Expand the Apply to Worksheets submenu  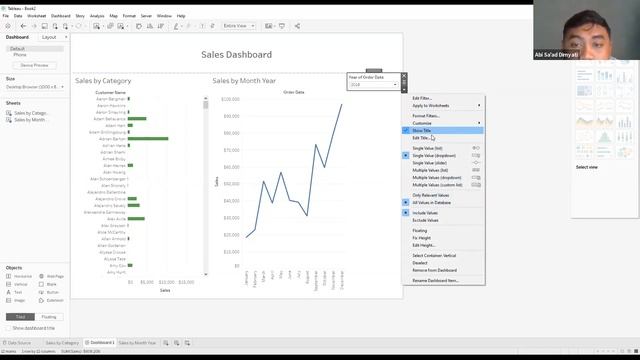tap(443, 106)
